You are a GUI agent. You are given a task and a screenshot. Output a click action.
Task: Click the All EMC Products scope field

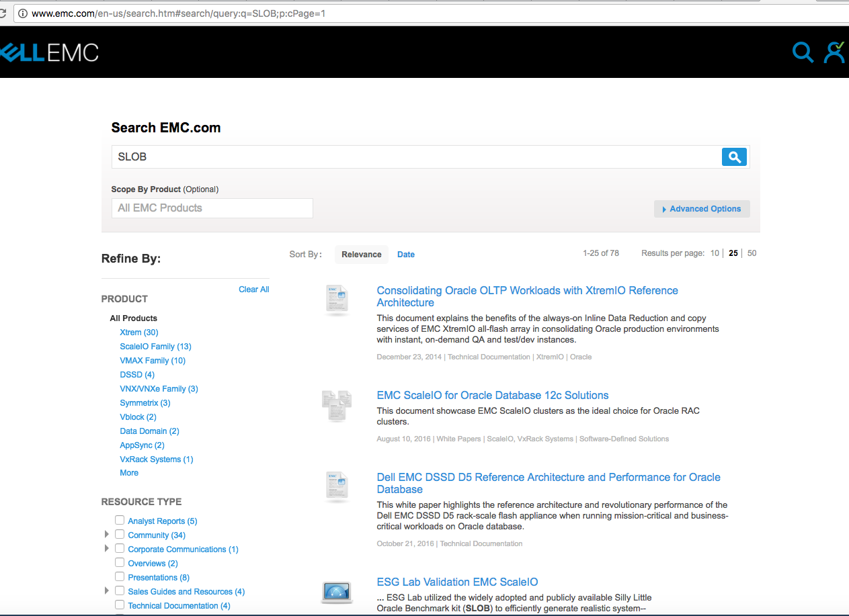pyautogui.click(x=212, y=208)
